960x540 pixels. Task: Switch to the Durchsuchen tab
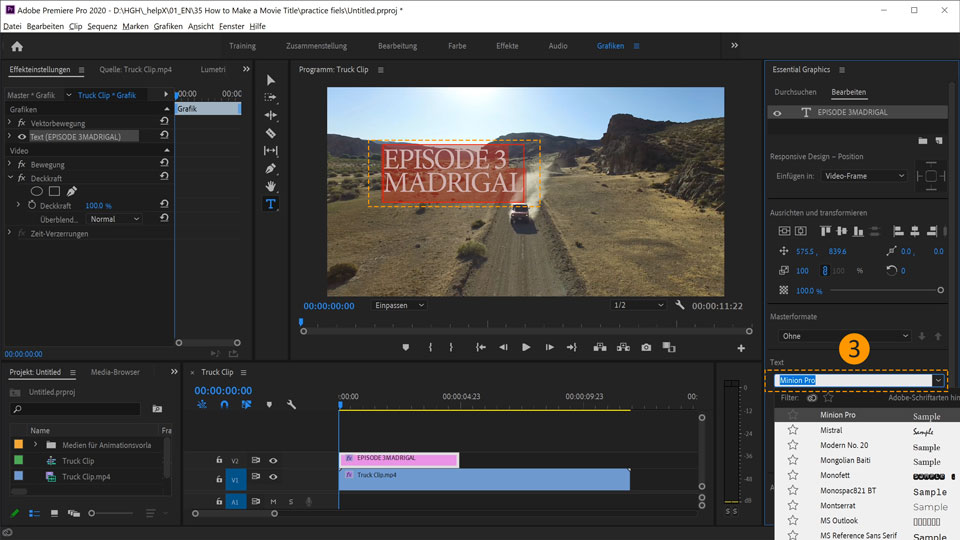coord(795,92)
